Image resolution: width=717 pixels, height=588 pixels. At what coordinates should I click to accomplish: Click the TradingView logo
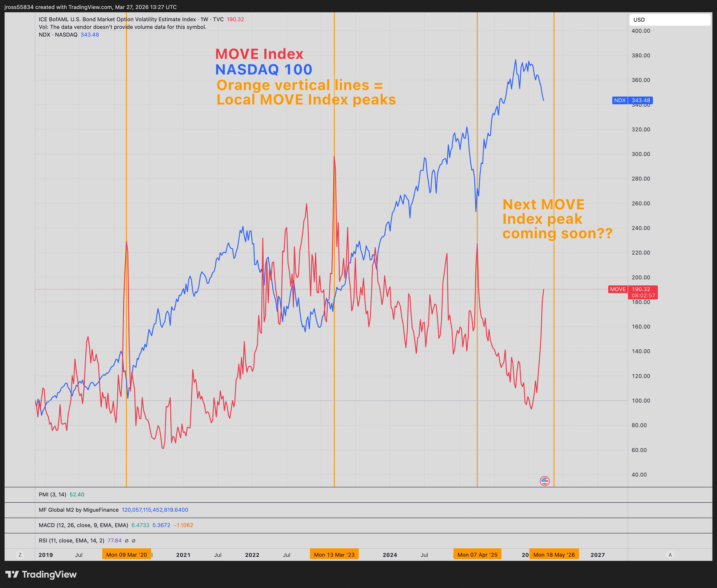41,574
